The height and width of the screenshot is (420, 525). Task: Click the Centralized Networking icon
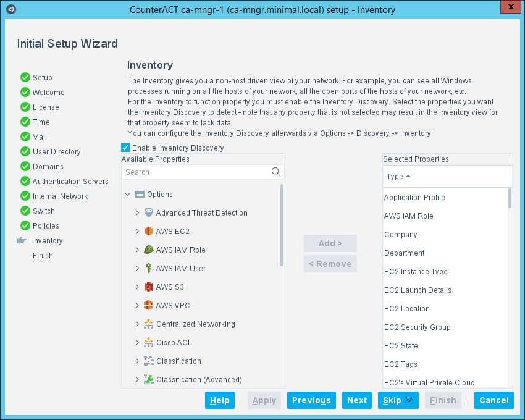(149, 324)
